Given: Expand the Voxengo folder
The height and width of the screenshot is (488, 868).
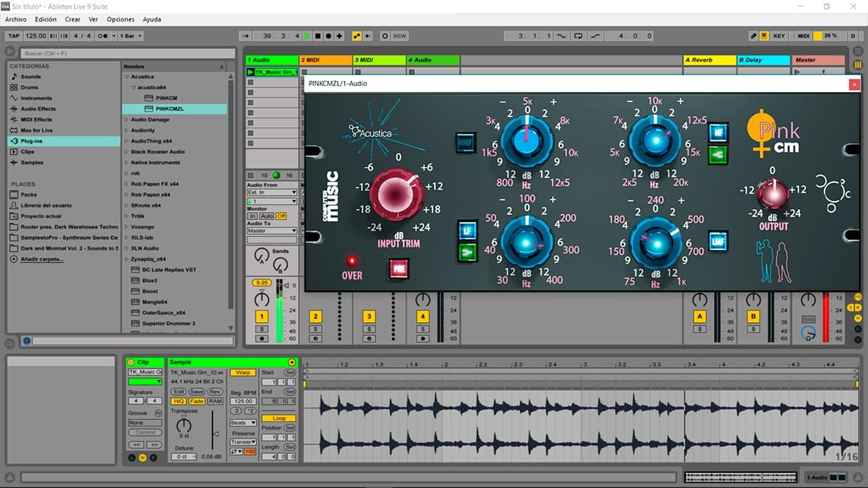Looking at the screenshot, I should point(127,227).
